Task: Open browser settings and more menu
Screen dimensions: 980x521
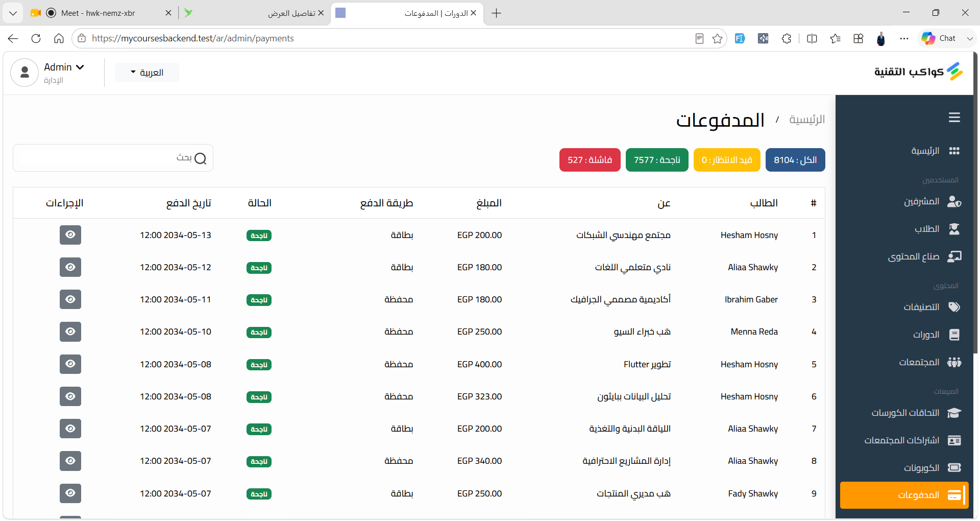Action: 904,38
